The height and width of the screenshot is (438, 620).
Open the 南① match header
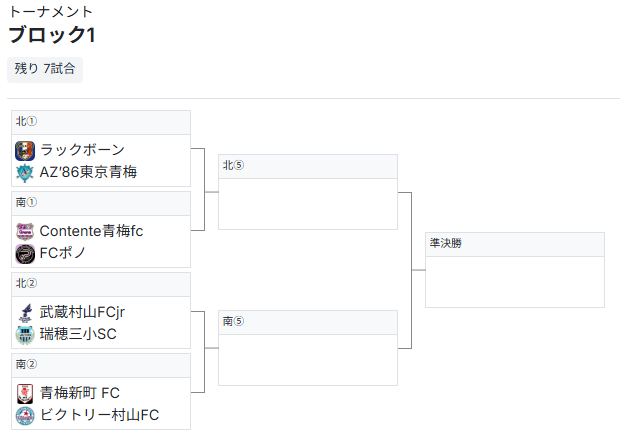pos(101,204)
